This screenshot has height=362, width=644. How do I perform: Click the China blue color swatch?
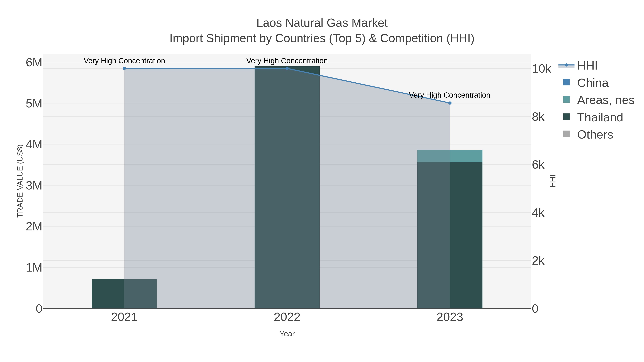pos(566,82)
